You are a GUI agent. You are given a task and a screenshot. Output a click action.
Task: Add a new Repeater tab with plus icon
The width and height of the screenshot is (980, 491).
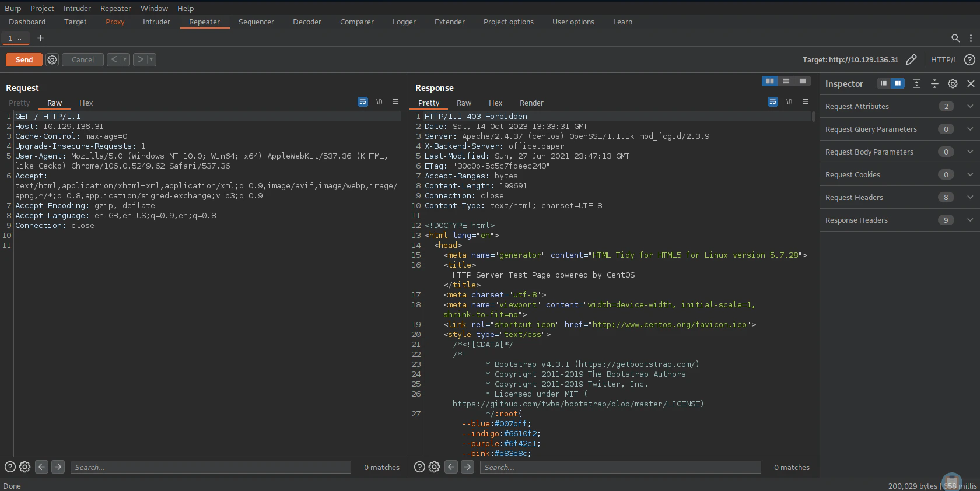[40, 38]
